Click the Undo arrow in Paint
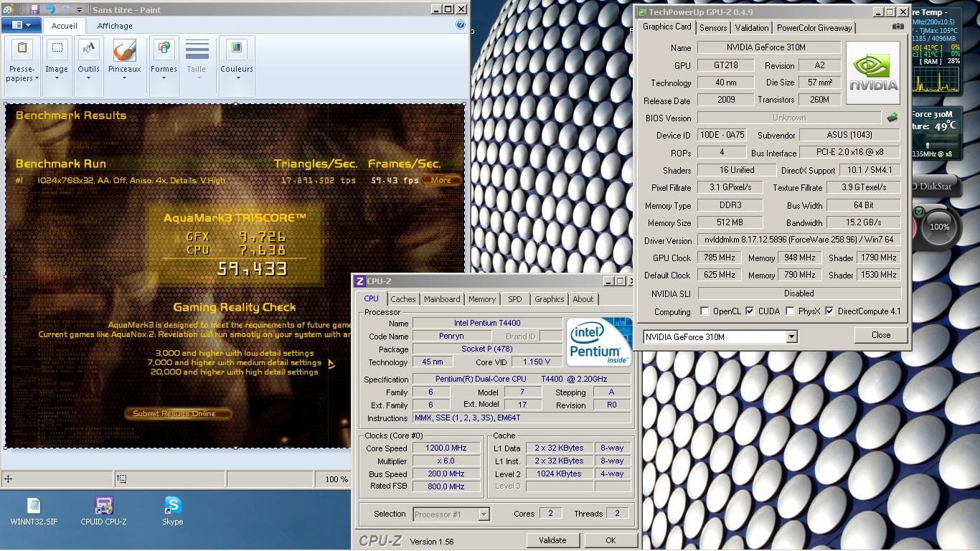Viewport: 980px width, 551px height. (50, 9)
